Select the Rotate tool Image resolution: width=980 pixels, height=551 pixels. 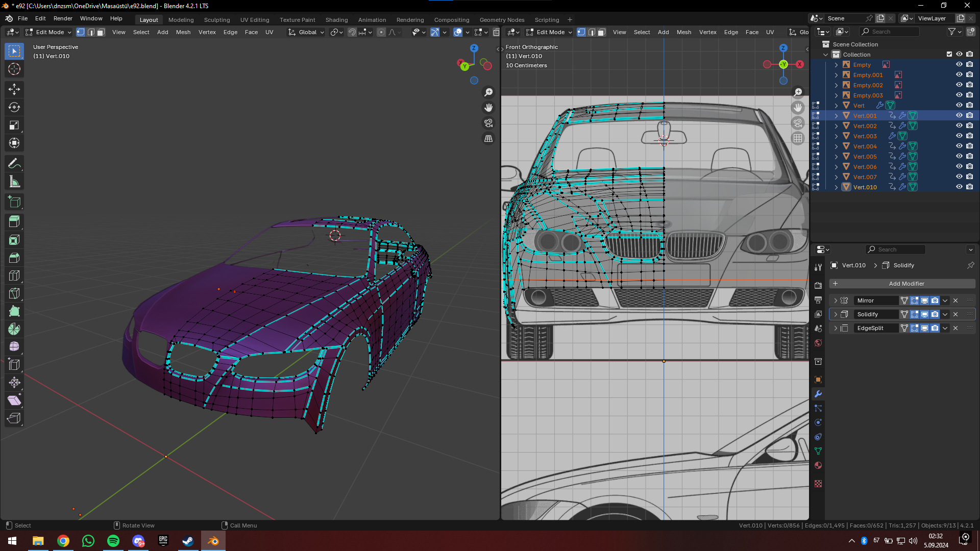14,107
